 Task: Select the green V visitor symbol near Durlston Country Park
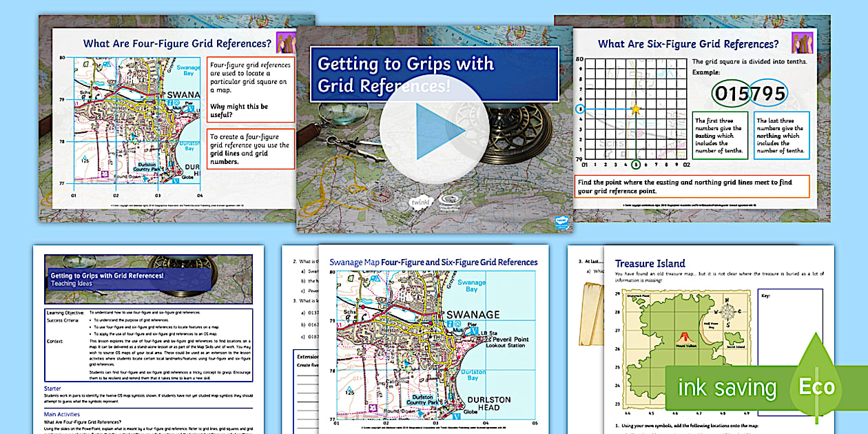click(457, 416)
